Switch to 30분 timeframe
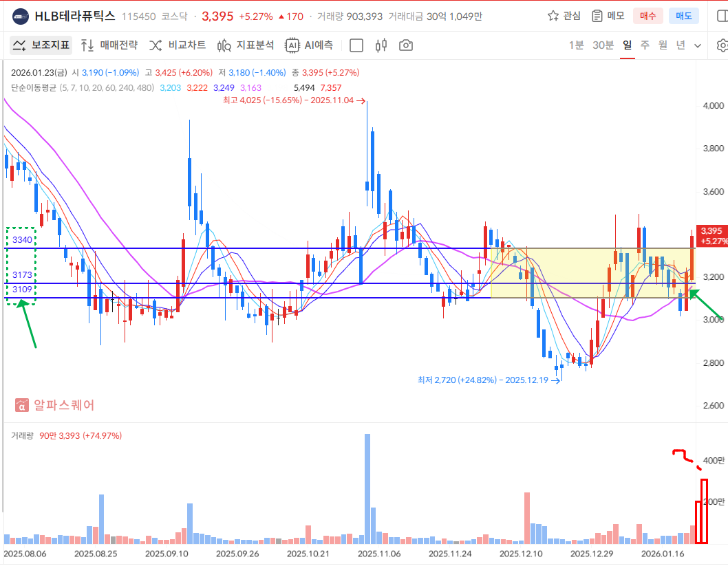 (603, 45)
